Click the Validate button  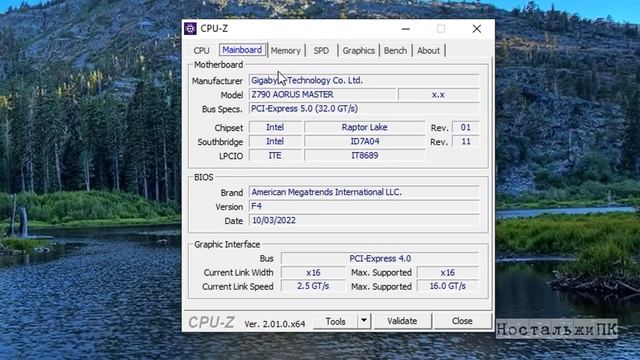click(x=402, y=321)
